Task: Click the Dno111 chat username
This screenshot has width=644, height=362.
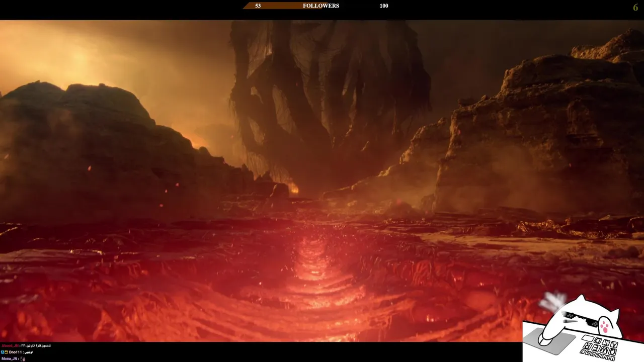Action: 15,352
